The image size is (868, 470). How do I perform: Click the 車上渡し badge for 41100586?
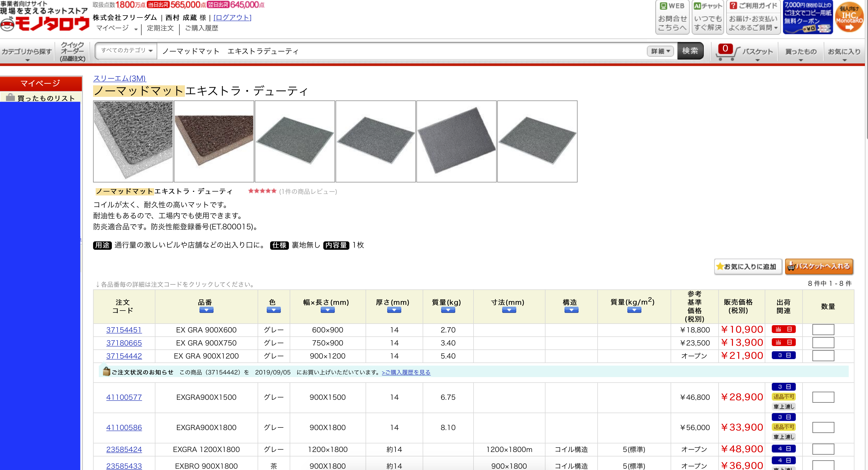pos(784,437)
